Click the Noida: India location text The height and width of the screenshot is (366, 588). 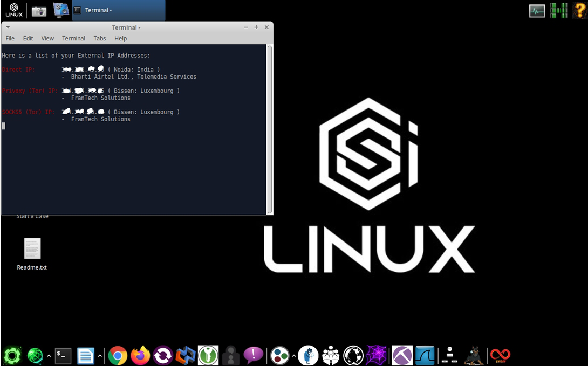pos(134,70)
